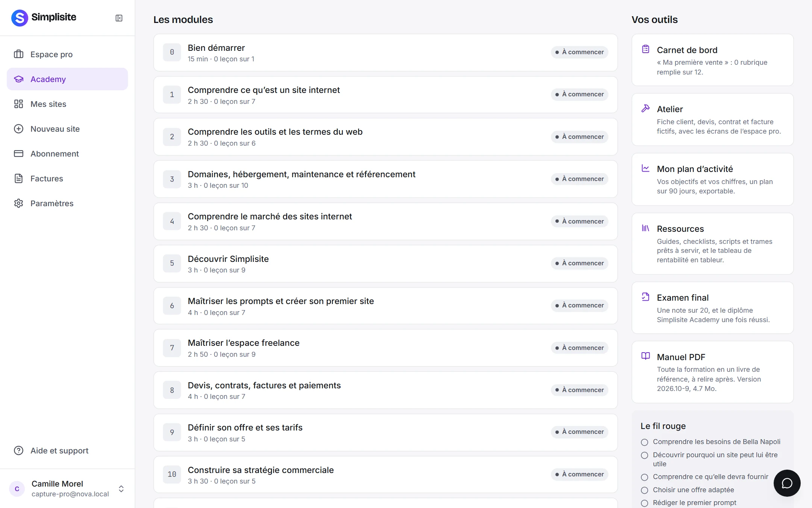The image size is (812, 508).
Task: Open 'Maîtriser les prompts et créer son premier site'
Action: 385,306
